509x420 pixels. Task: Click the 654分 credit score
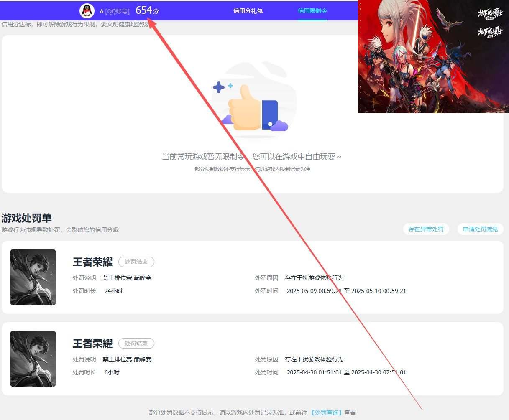147,10
